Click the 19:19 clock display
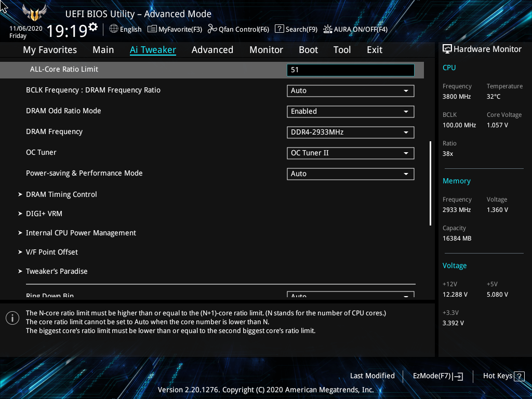Image resolution: width=532 pixels, height=399 pixels. point(67,31)
